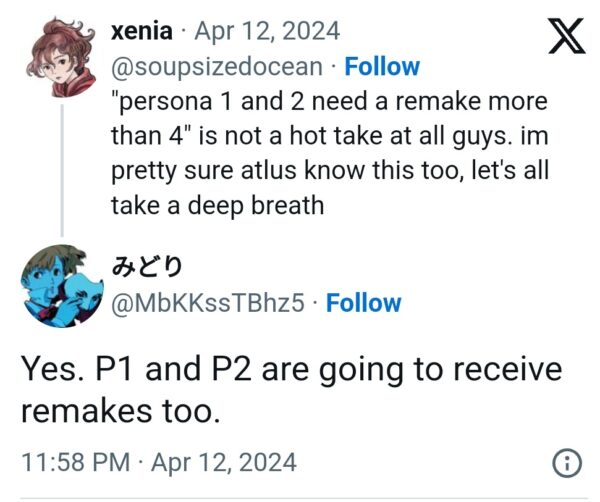Open the @soupsizedocean handle link

(x=217, y=66)
